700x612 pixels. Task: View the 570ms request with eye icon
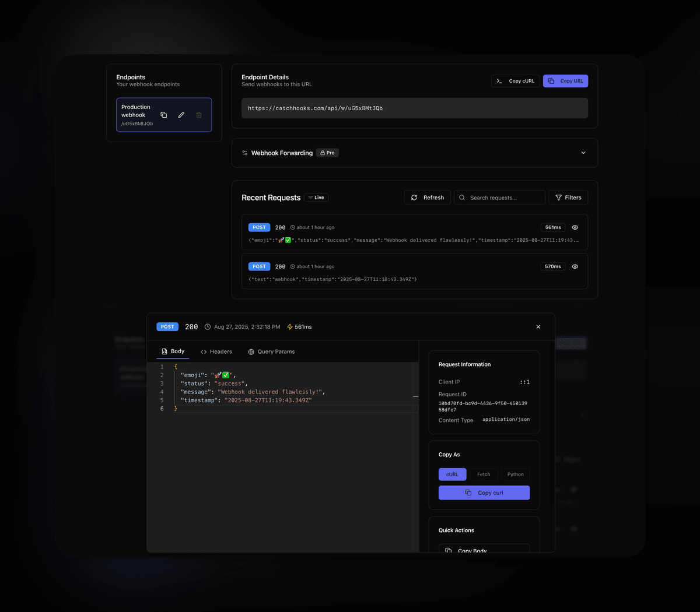pyautogui.click(x=575, y=266)
